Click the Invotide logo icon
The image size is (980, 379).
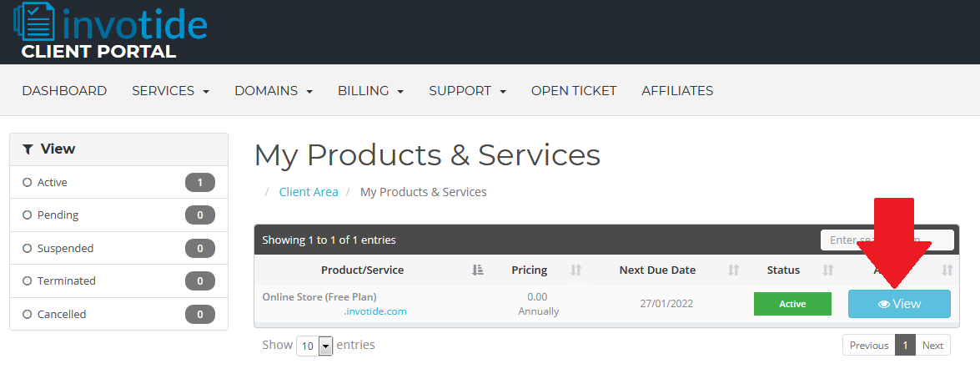33,23
